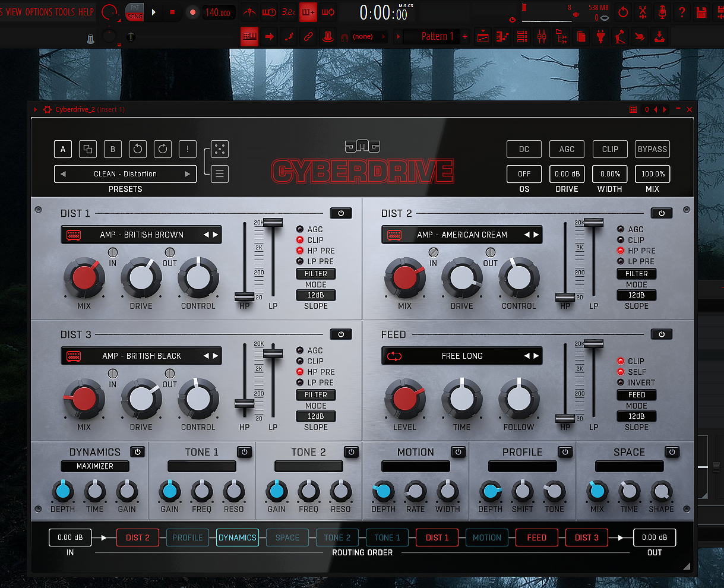Open the HELP menu
724x588 pixels.
86,12
